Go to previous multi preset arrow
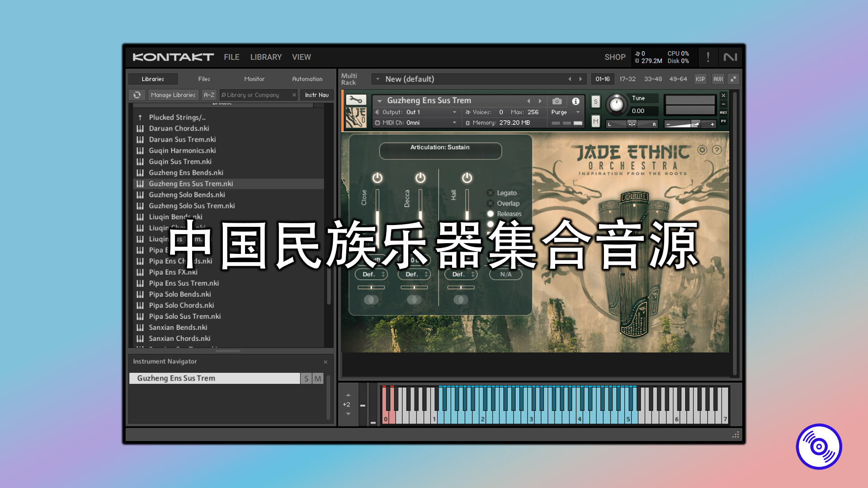 pyautogui.click(x=570, y=79)
